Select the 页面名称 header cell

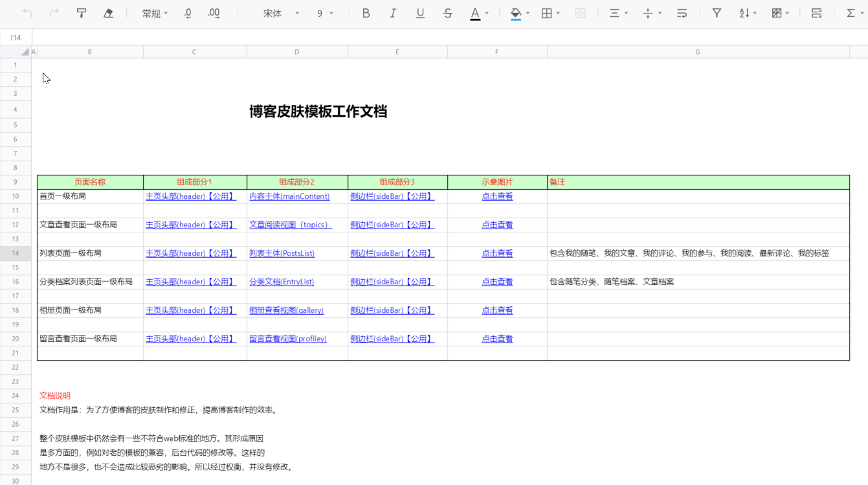[x=90, y=182]
